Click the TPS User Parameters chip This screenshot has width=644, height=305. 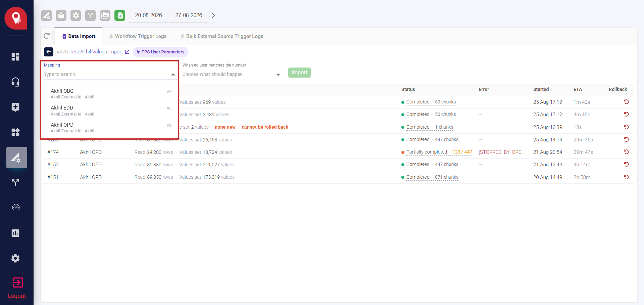(160, 52)
